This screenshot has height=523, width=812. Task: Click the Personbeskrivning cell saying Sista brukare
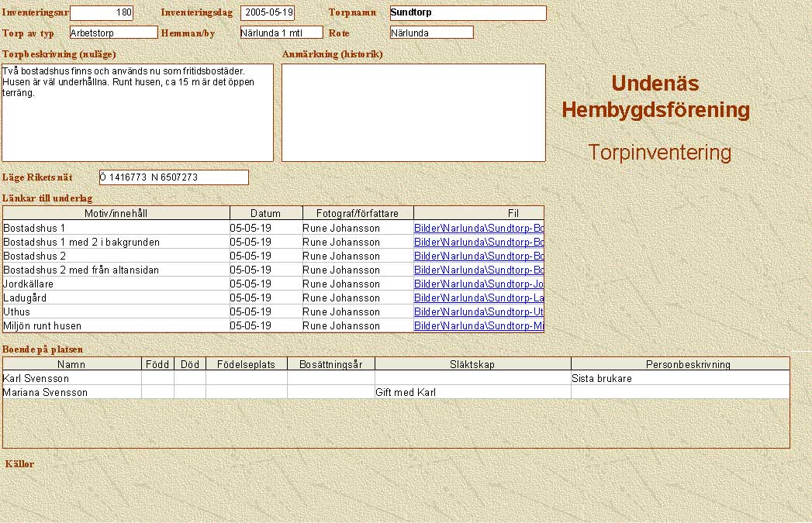pyautogui.click(x=679, y=379)
